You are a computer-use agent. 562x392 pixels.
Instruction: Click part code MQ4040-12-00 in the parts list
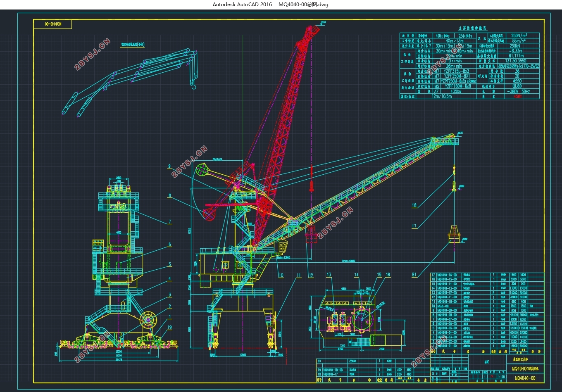pyautogui.click(x=447, y=293)
